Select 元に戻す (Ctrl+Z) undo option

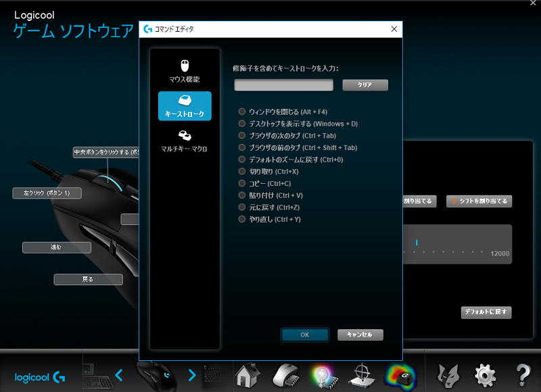[269, 207]
